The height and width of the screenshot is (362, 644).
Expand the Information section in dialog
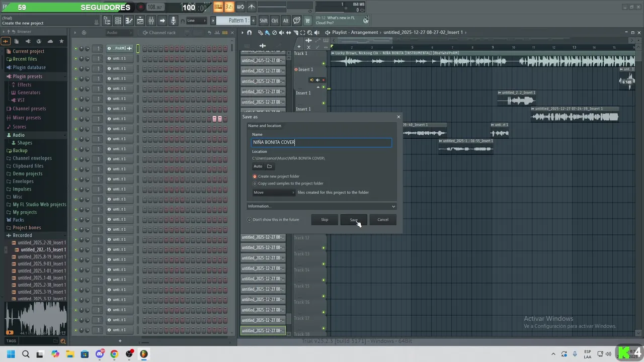tap(321, 206)
